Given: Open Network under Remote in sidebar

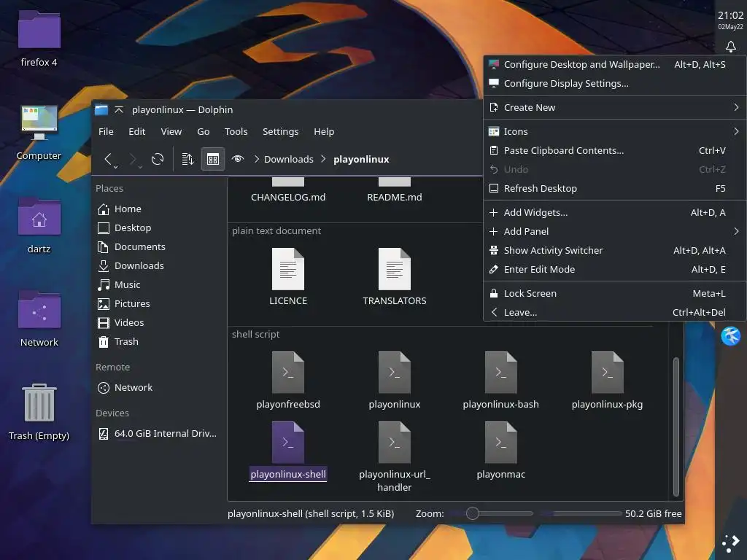Looking at the screenshot, I should pos(159,388).
